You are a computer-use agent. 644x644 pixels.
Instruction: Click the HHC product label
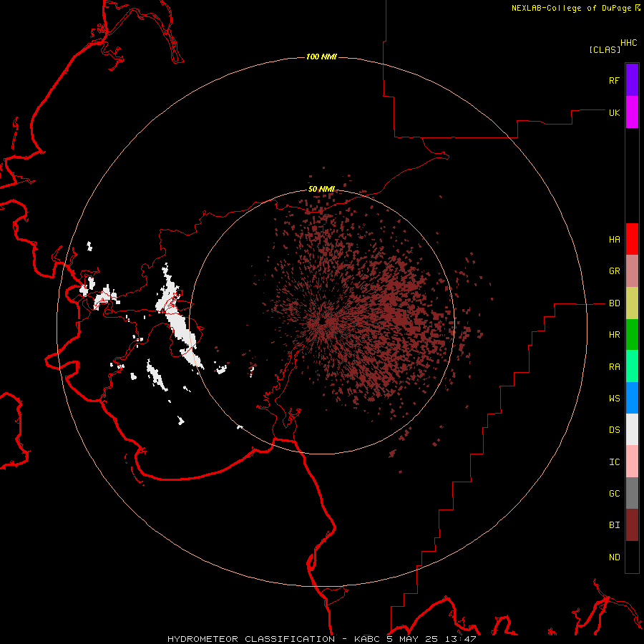coord(629,43)
